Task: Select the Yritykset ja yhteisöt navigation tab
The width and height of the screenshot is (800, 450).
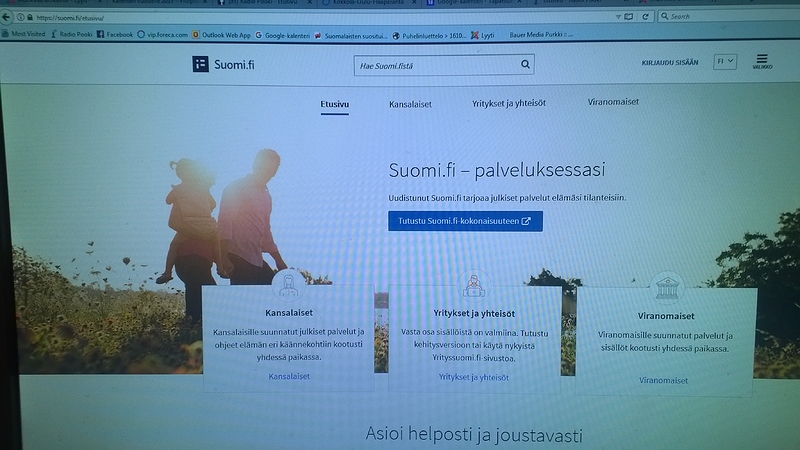Action: (x=509, y=103)
